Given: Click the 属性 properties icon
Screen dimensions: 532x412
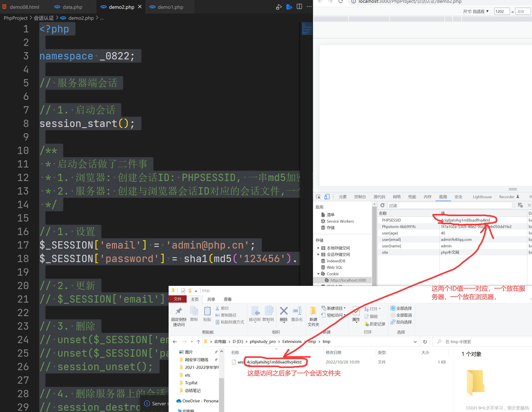Looking at the screenshot, I should (356, 311).
